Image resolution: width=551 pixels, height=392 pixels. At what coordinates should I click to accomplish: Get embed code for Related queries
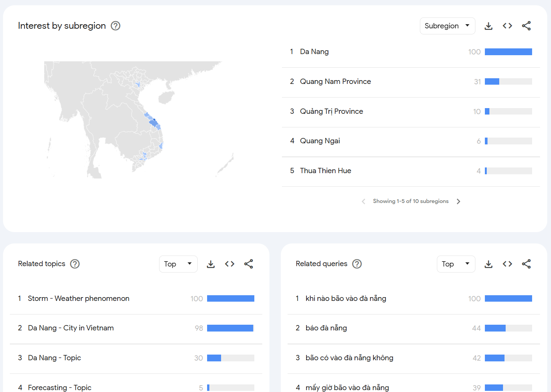(507, 264)
